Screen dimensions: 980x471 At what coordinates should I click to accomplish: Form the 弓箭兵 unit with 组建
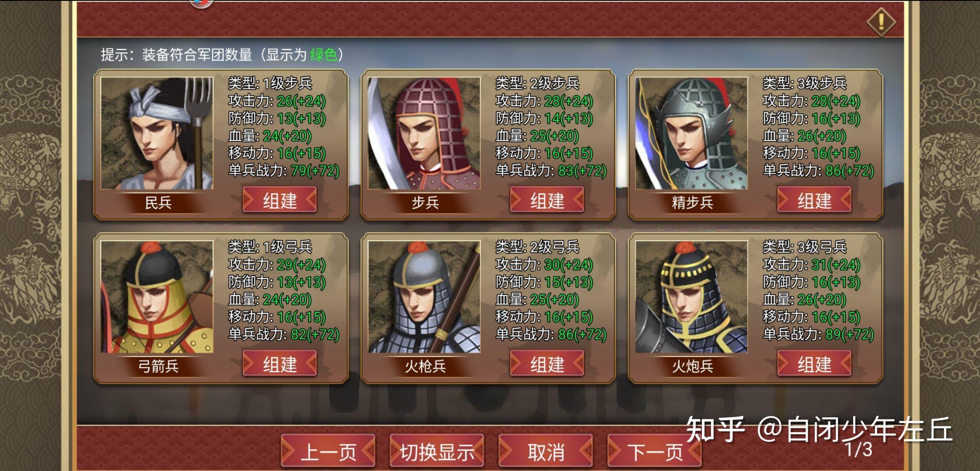point(280,364)
